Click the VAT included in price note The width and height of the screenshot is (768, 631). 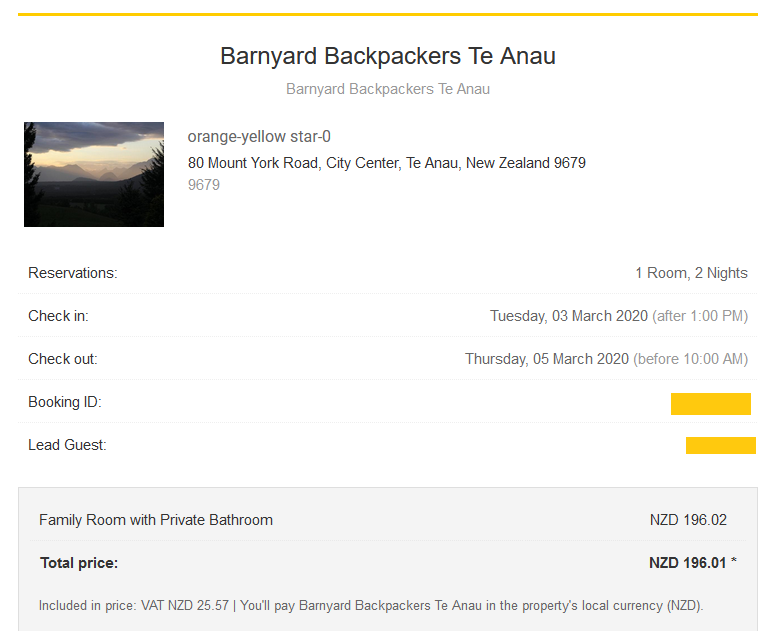pyautogui.click(x=370, y=606)
